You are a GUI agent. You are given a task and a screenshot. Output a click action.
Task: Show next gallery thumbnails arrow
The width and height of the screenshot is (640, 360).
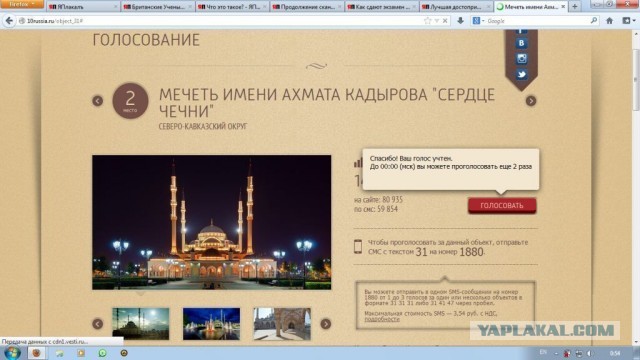[325, 324]
